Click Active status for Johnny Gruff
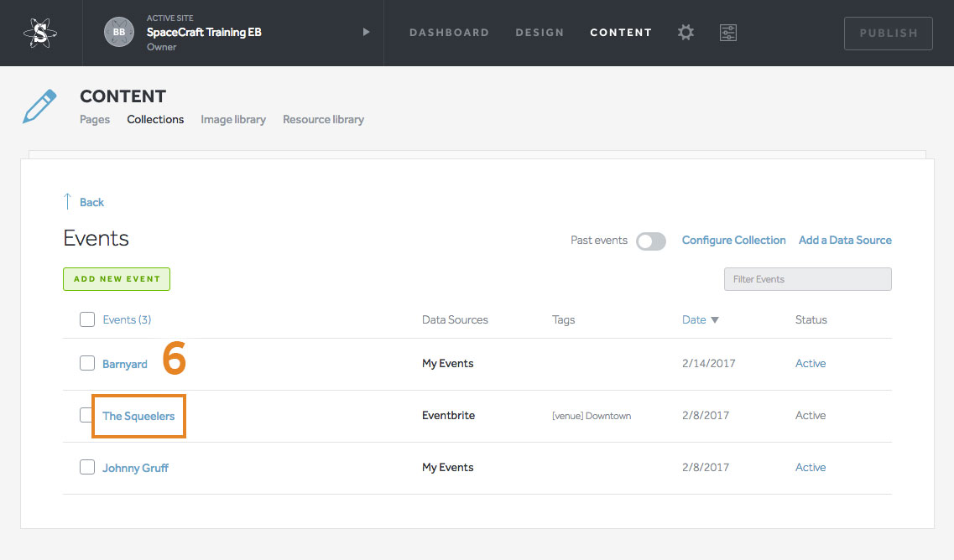This screenshot has height=560, width=954. coord(811,467)
